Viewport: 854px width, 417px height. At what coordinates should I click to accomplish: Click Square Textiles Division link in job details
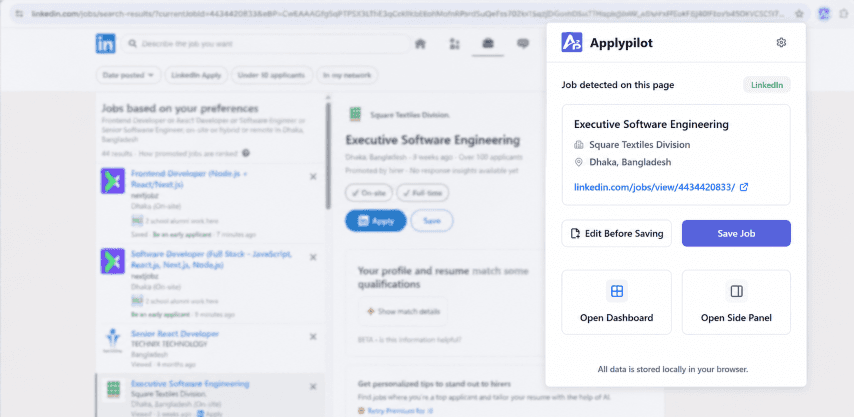pos(410,115)
